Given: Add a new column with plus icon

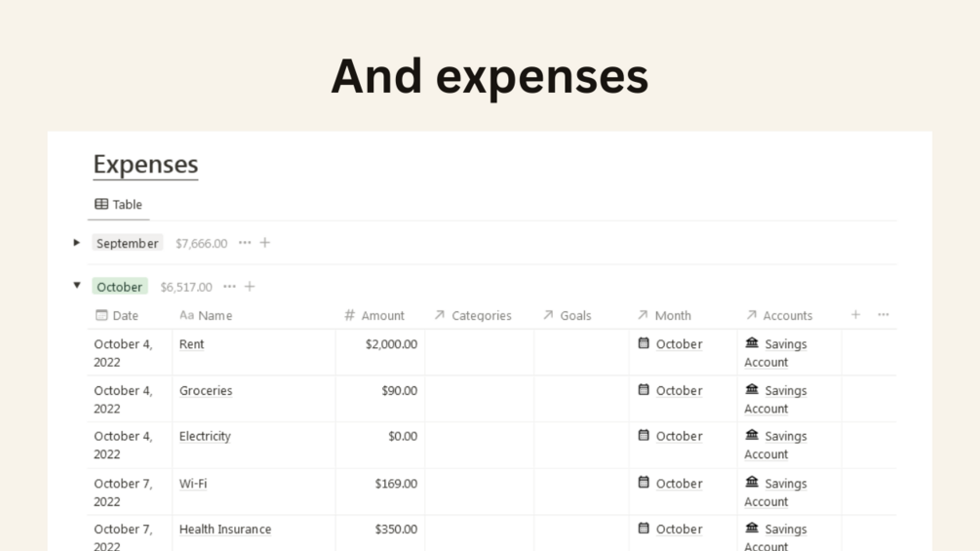Looking at the screenshot, I should (855, 315).
